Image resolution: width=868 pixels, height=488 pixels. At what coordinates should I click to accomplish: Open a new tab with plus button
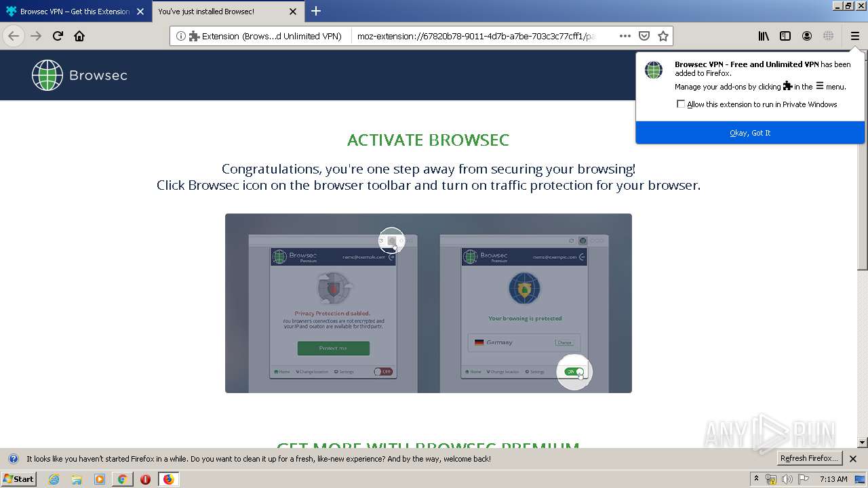pyautogui.click(x=316, y=11)
